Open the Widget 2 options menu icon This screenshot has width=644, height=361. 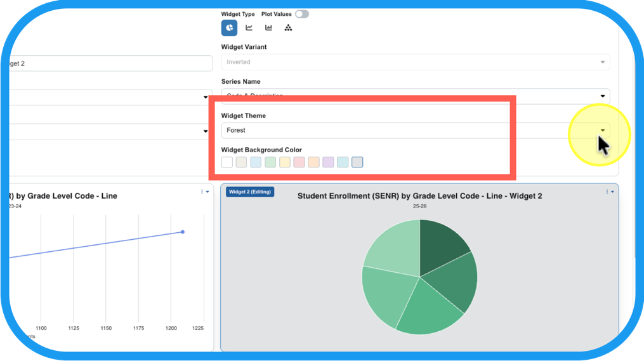pyautogui.click(x=609, y=192)
